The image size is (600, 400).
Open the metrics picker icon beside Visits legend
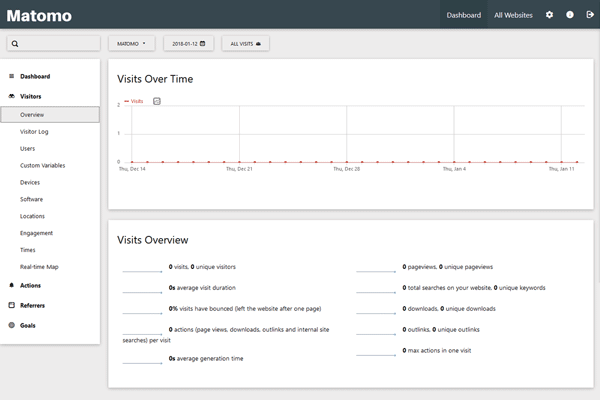(157, 101)
